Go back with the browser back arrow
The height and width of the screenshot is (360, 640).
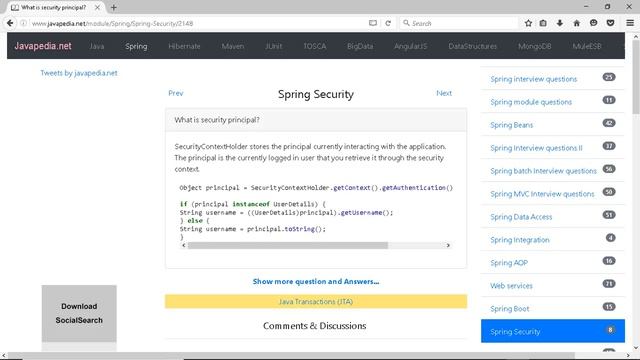point(10,23)
